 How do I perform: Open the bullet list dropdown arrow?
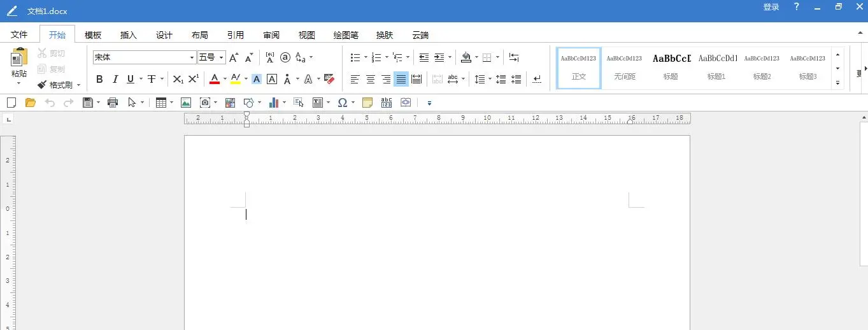point(366,57)
